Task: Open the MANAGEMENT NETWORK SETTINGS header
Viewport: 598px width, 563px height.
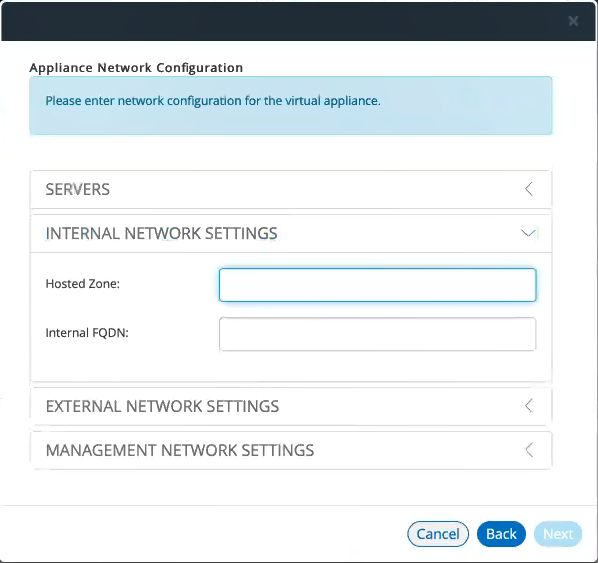Action: click(291, 450)
